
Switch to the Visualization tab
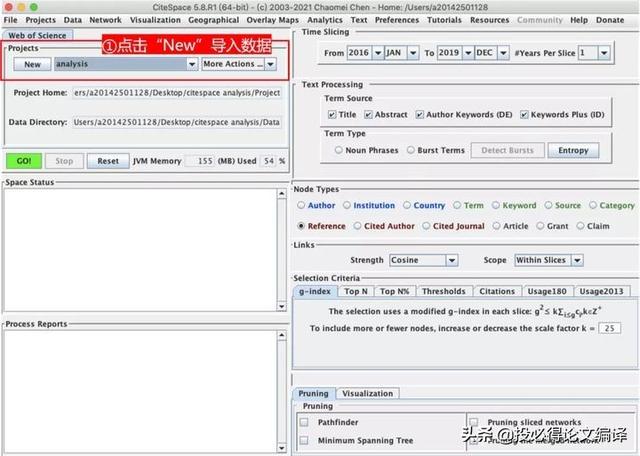click(367, 394)
